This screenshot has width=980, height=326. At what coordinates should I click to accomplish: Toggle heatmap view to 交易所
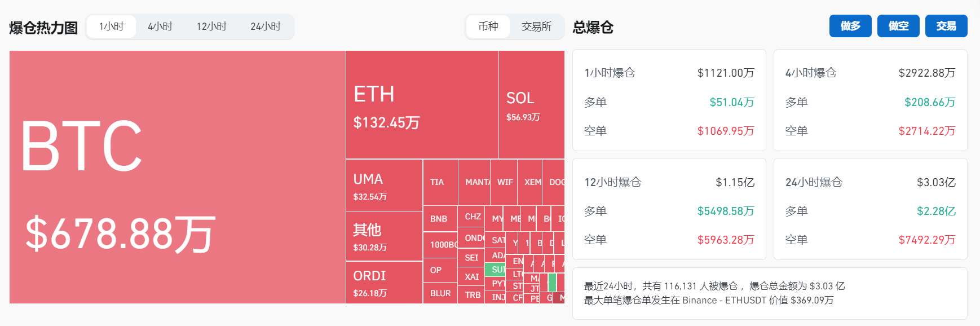(536, 27)
